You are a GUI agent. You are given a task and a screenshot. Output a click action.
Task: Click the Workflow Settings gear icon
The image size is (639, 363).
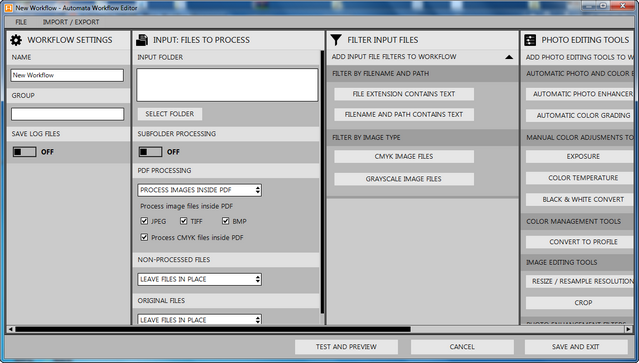(x=16, y=40)
